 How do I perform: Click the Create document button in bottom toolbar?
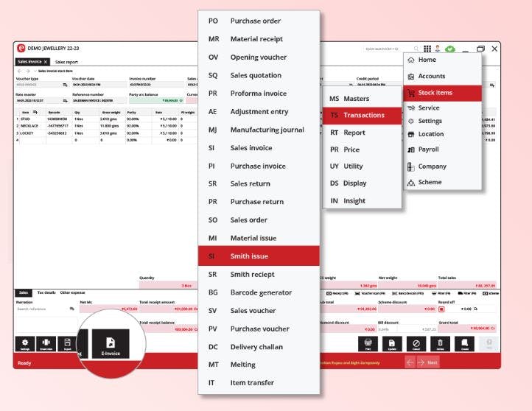pyautogui.click(x=464, y=344)
